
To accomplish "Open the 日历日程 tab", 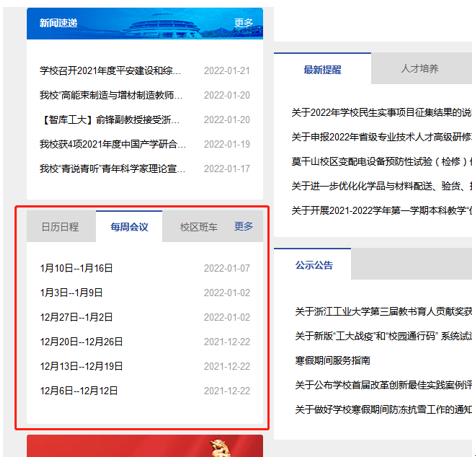I will point(60,227).
